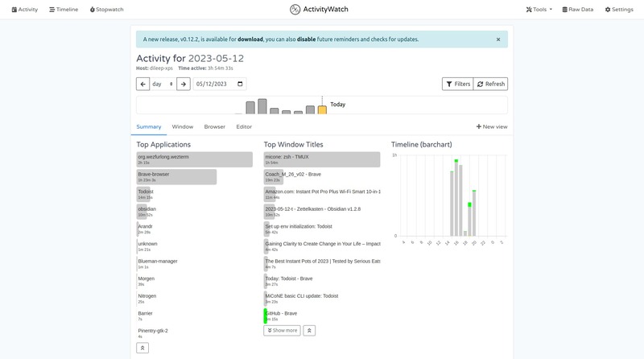Select 'micone: zsh - TMUX' window title
Image resolution: width=644 pixels, height=359 pixels.
tap(322, 160)
